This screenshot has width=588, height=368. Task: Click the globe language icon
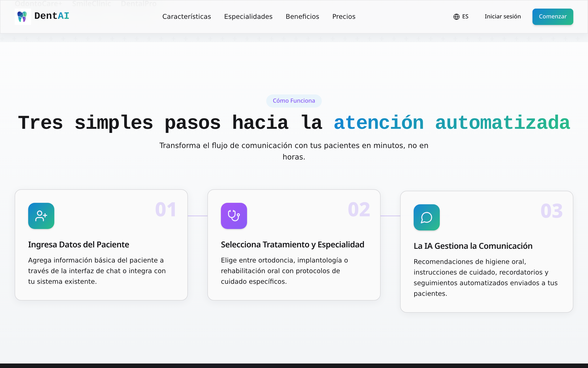coord(456,17)
